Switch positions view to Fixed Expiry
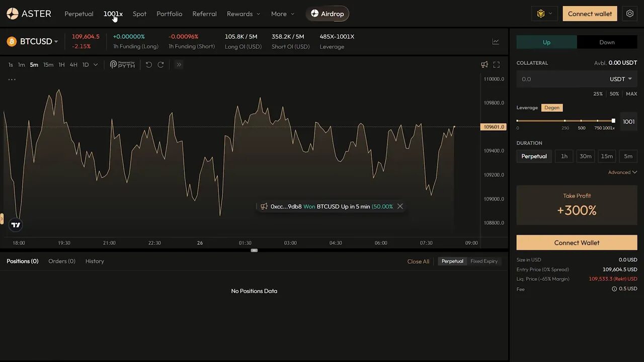 click(484, 261)
